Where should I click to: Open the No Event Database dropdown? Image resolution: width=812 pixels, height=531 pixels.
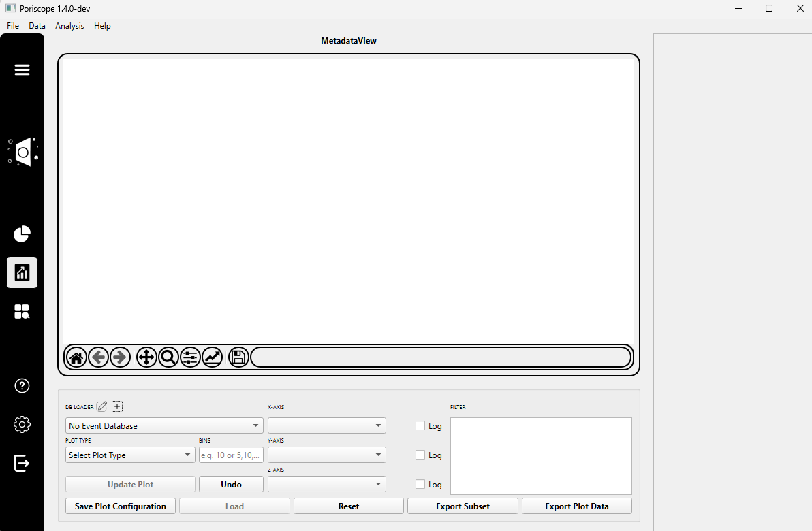tap(163, 425)
